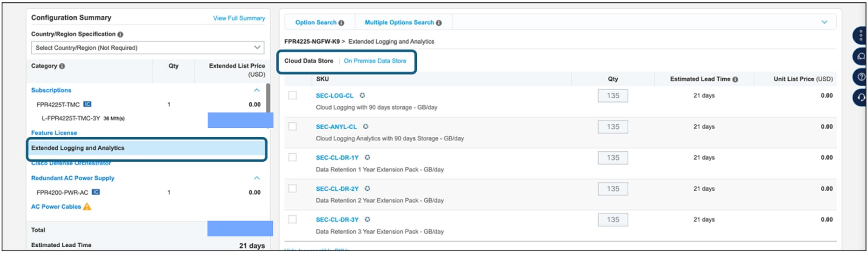
Task: Select the SEC-ANYL-CL checkbox
Action: (292, 126)
